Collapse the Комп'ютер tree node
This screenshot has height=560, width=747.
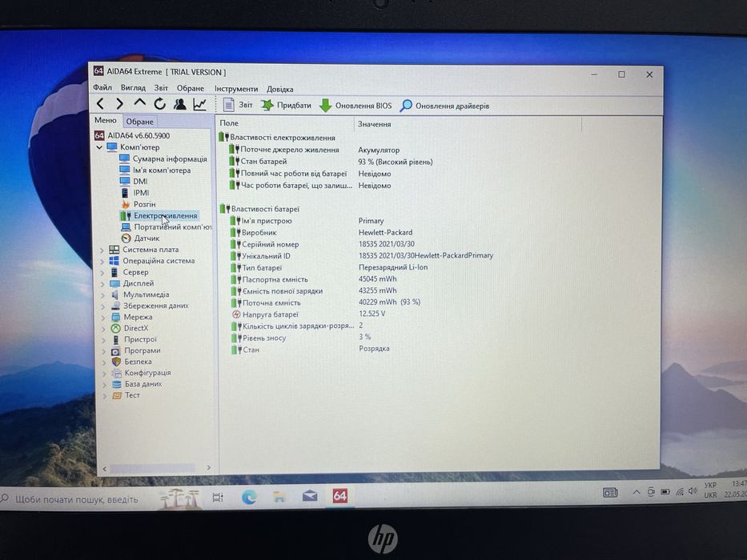coord(99,148)
